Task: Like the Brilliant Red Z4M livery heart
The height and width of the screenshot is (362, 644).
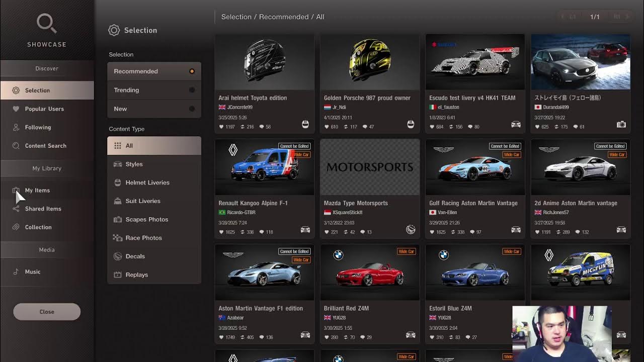Action: pyautogui.click(x=327, y=337)
